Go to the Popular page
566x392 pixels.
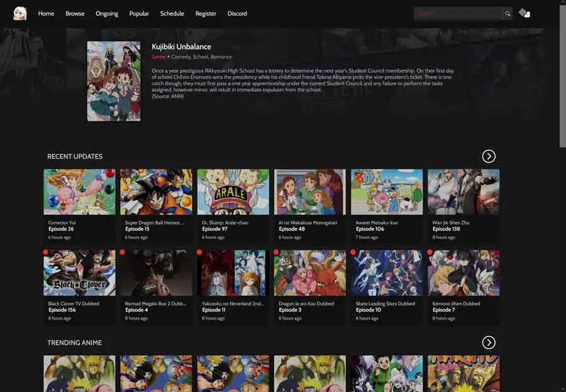(139, 13)
